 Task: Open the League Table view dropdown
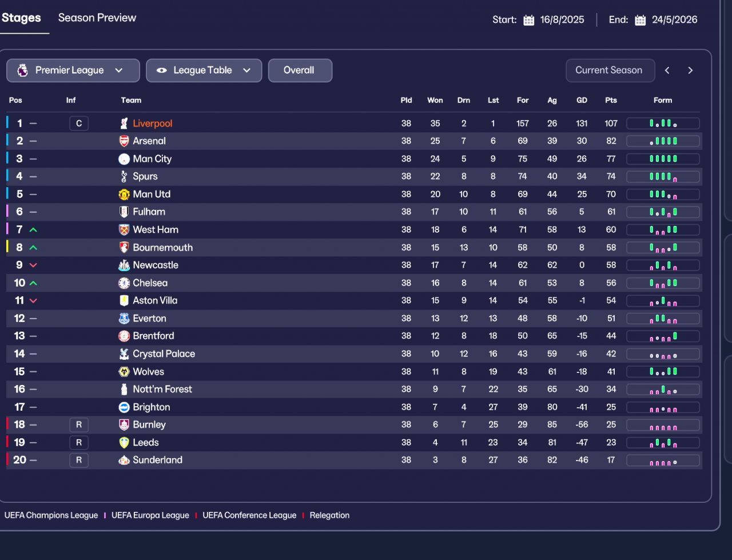(x=204, y=70)
